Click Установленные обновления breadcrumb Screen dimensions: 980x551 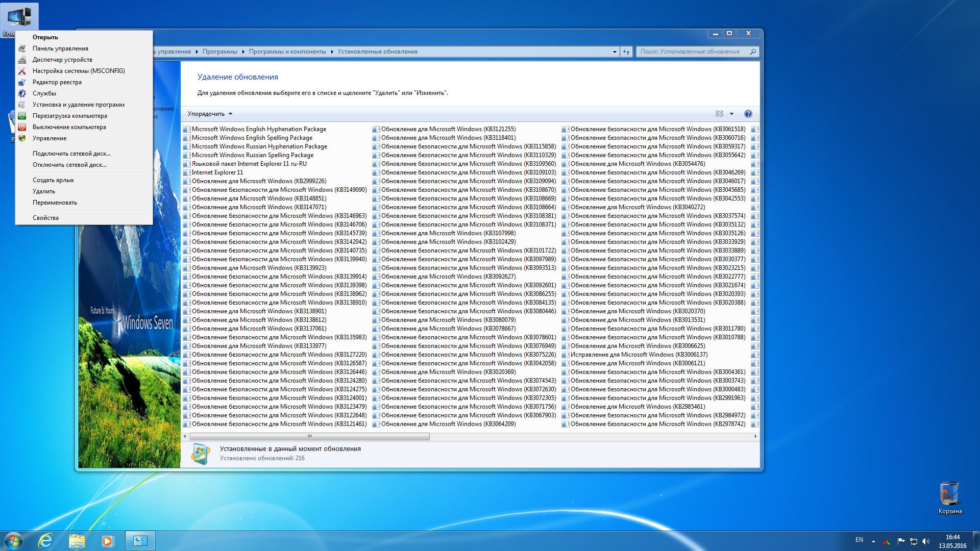click(377, 52)
